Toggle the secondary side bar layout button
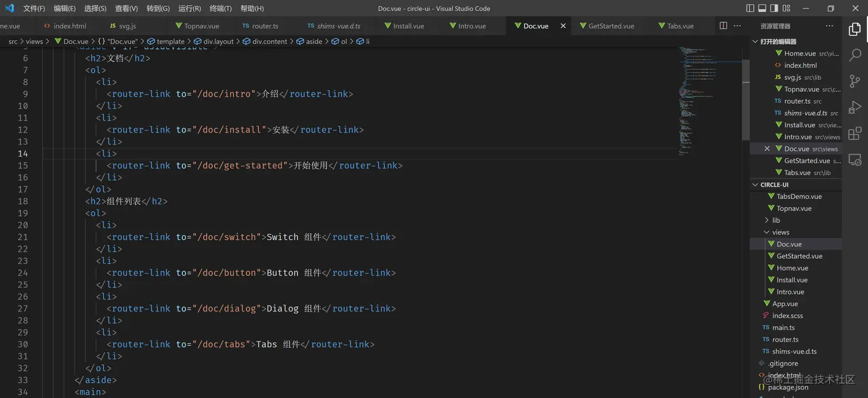Viewport: 868px width, 398px height. pos(774,8)
